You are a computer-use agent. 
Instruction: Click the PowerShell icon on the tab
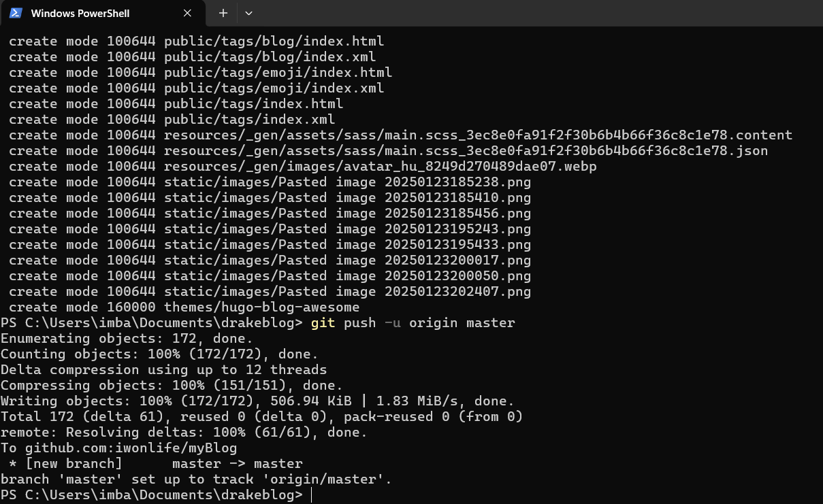point(16,13)
